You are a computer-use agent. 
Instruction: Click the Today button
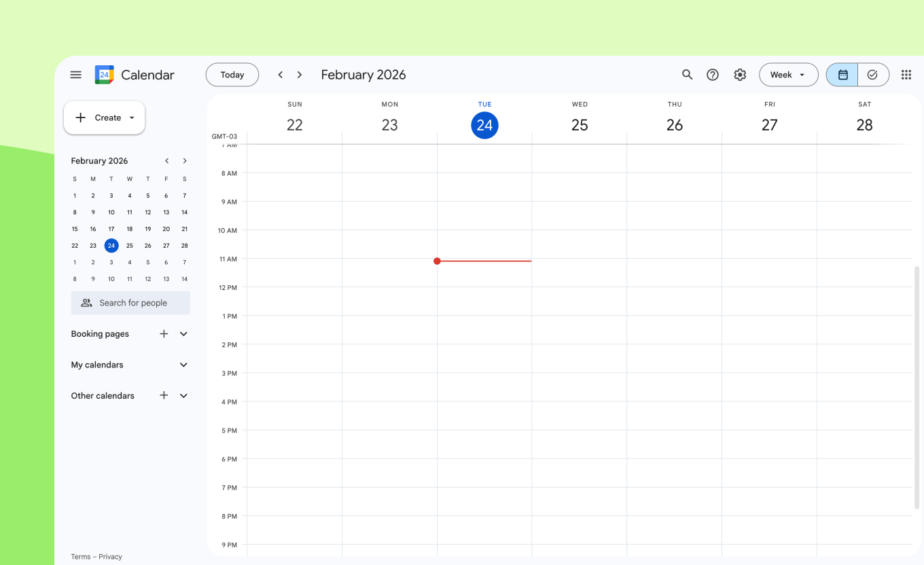232,75
